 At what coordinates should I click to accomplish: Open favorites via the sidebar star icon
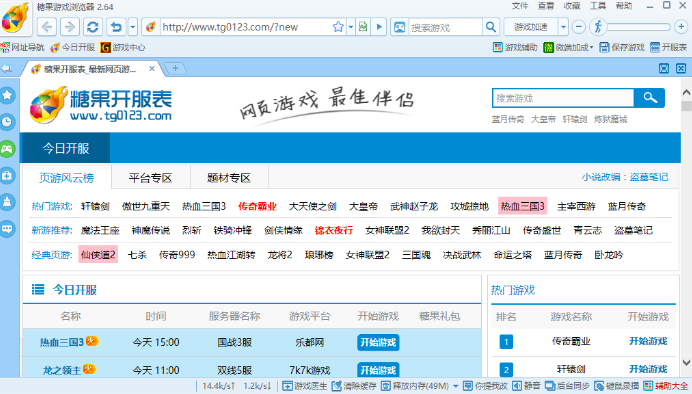(x=8, y=95)
